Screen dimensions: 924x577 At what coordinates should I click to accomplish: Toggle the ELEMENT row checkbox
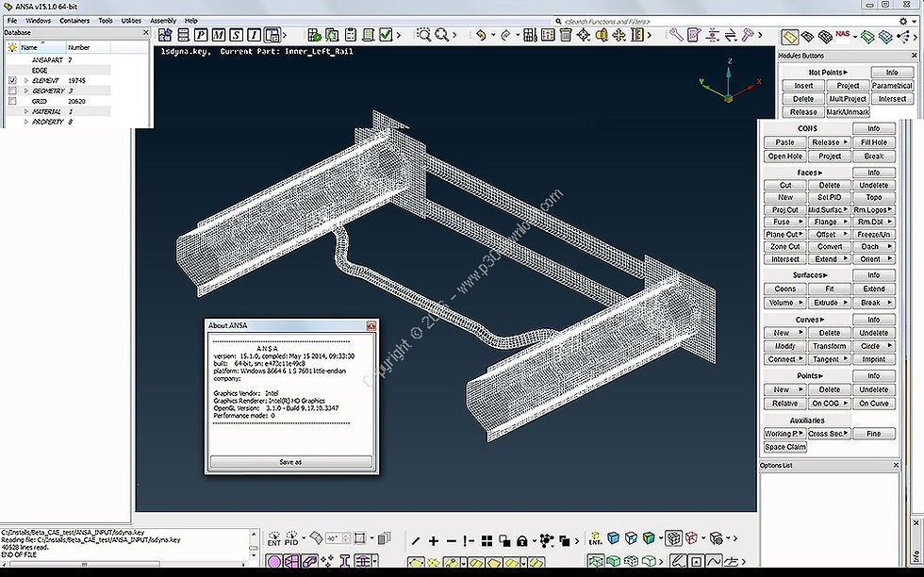click(12, 80)
